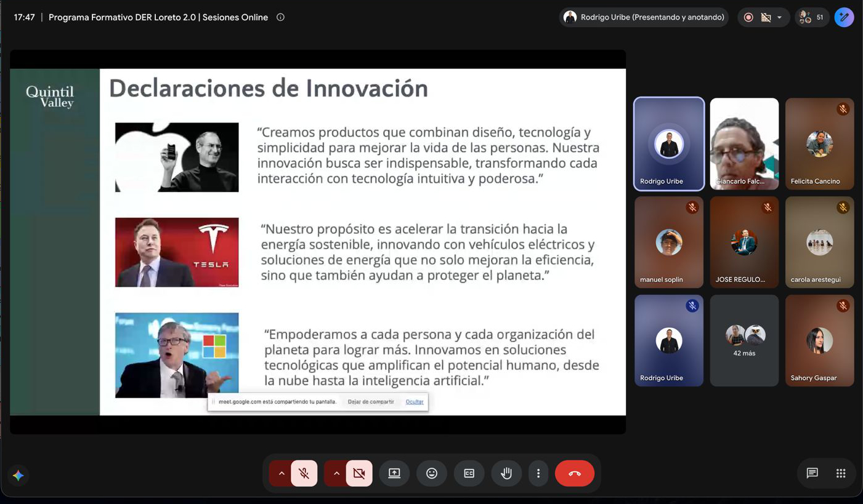Click quote starting 'Creamos productos que combinan'
863x504 pixels.
[428, 155]
